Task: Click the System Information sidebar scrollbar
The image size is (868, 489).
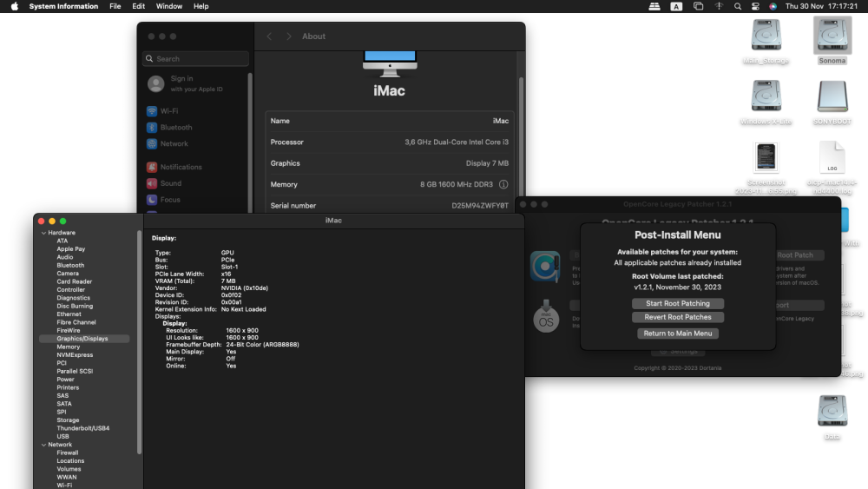Action: [139, 342]
